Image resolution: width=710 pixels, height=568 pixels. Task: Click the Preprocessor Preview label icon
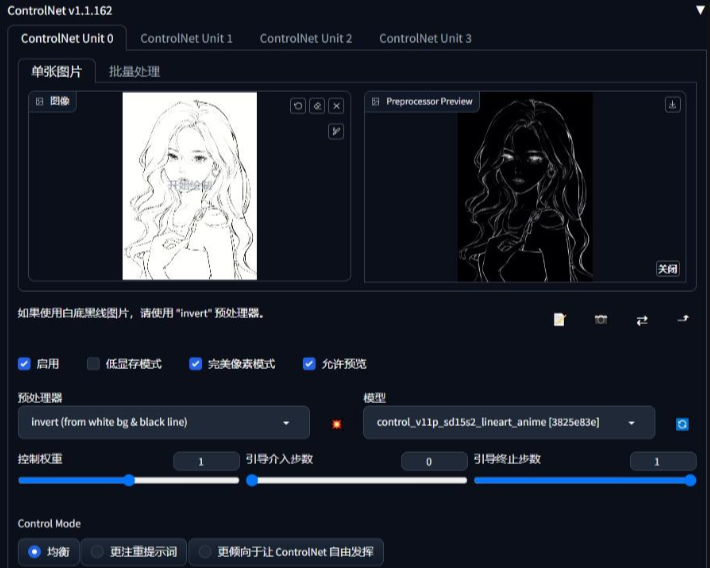click(375, 101)
